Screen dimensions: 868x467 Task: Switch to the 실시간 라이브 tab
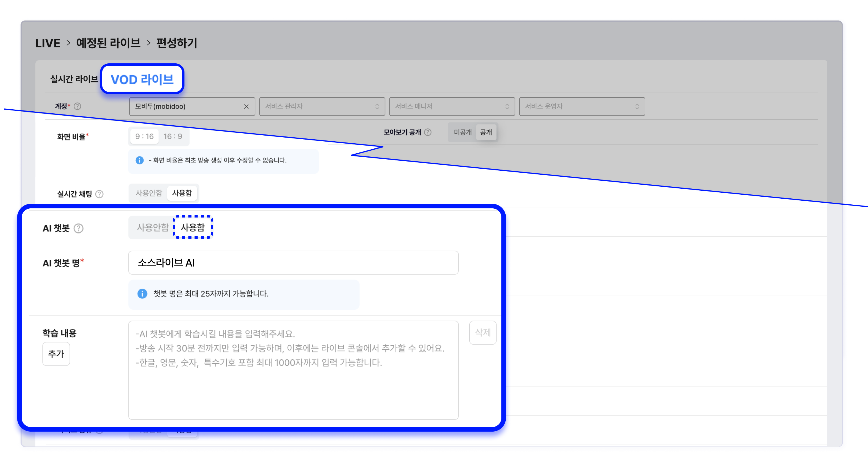(74, 80)
